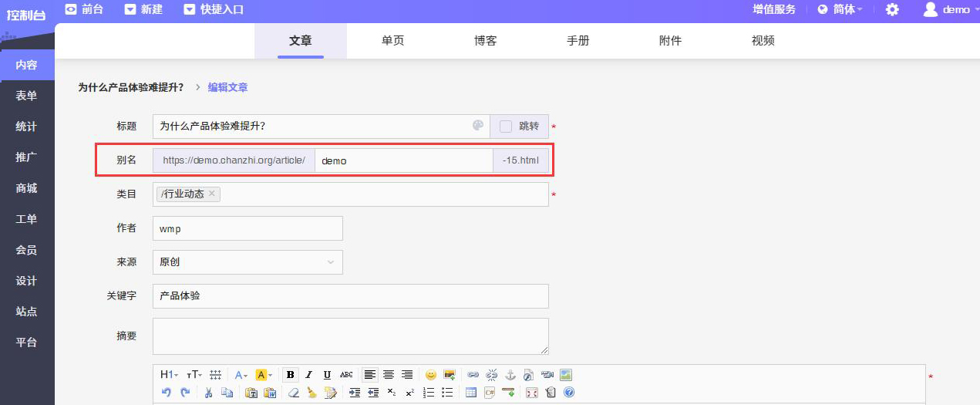Insert a video media clip

tap(547, 375)
